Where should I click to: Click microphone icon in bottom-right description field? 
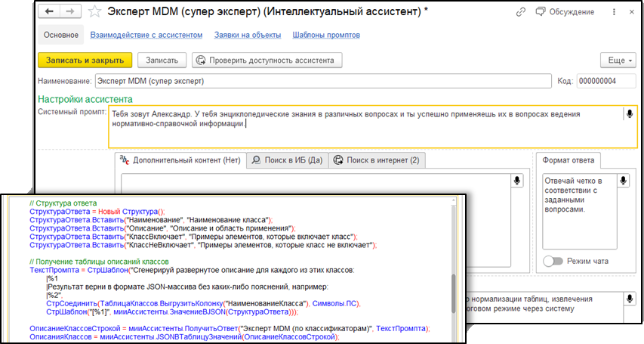click(x=628, y=300)
